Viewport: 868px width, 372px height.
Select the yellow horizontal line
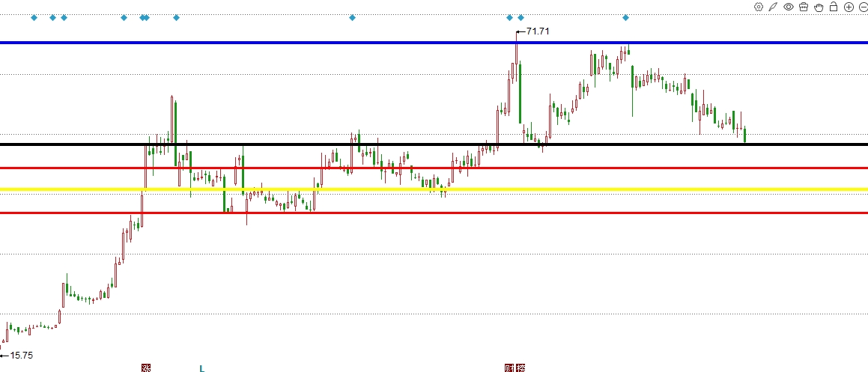pos(434,189)
